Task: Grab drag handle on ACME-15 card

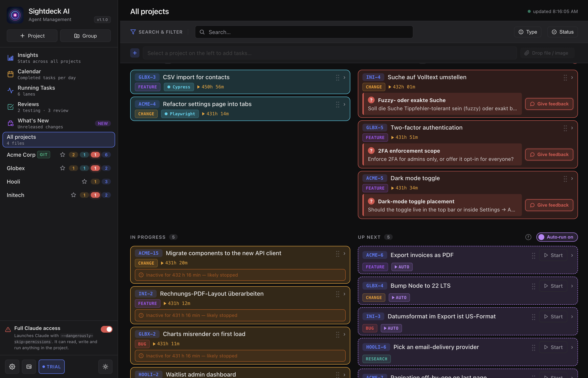Action: pos(338,254)
